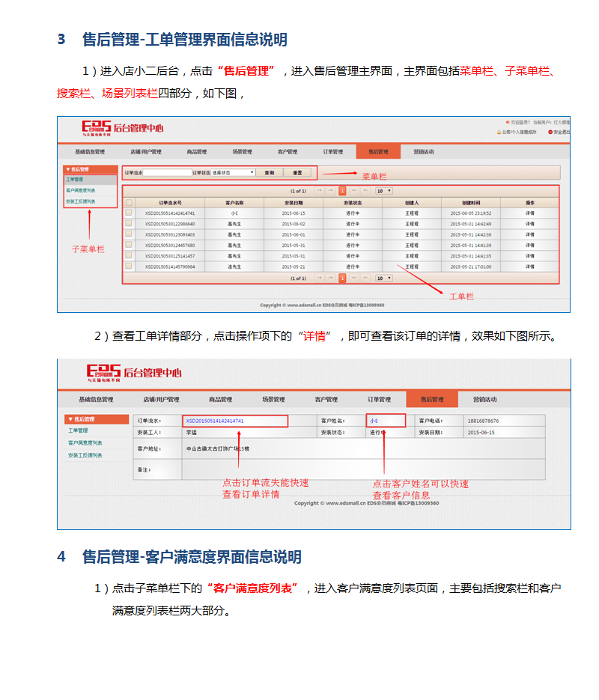599x700 pixels.
Task: Open the 基础信息管理 tab in the list screenshot
Action: (x=90, y=152)
